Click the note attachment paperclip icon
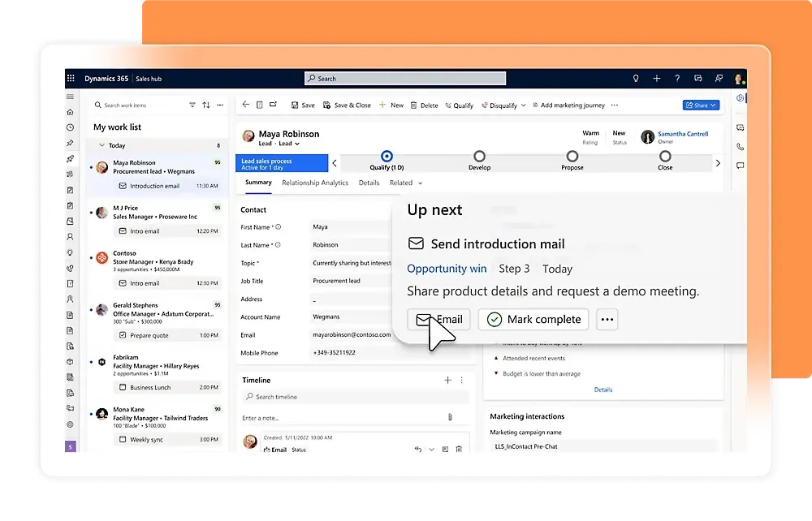The height and width of the screenshot is (521, 812). [450, 417]
